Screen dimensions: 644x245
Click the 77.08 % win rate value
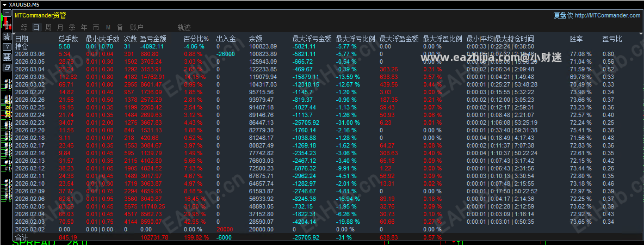[x=581, y=54]
